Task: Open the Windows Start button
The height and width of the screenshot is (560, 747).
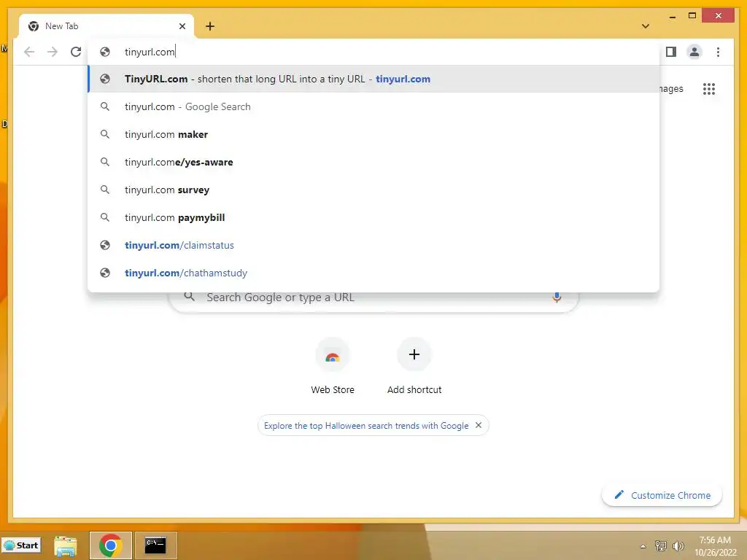Action: click(x=21, y=545)
